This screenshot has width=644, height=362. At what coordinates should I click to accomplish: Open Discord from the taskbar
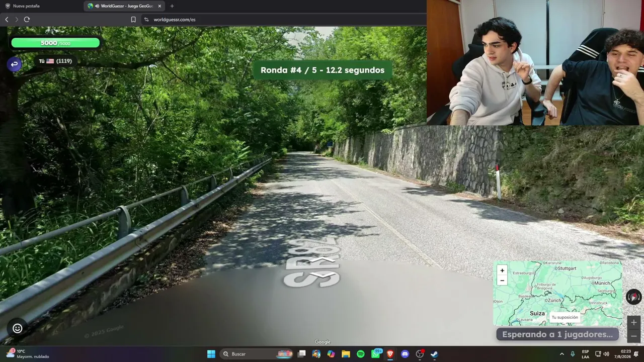pyautogui.click(x=405, y=354)
